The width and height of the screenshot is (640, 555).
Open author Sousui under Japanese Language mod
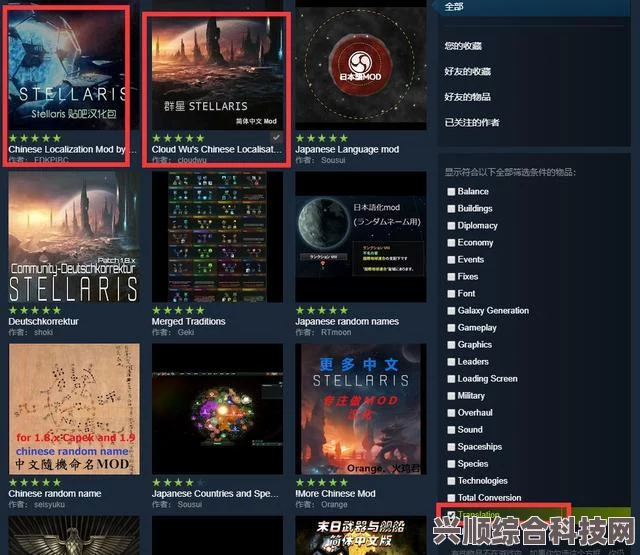[333, 160]
